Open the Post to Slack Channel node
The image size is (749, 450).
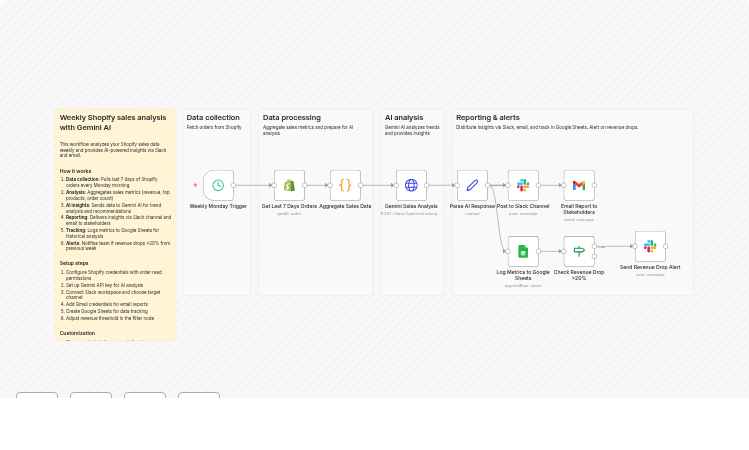click(x=523, y=185)
